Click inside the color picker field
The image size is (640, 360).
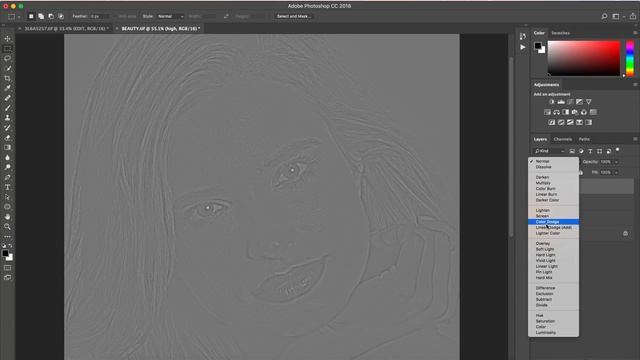pyautogui.click(x=584, y=58)
